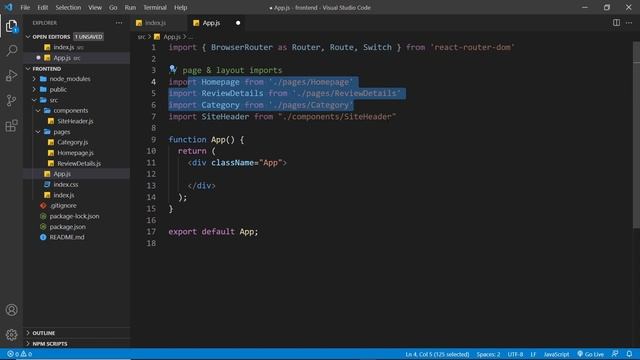Collapse the FRONTEND folder section

77,69
